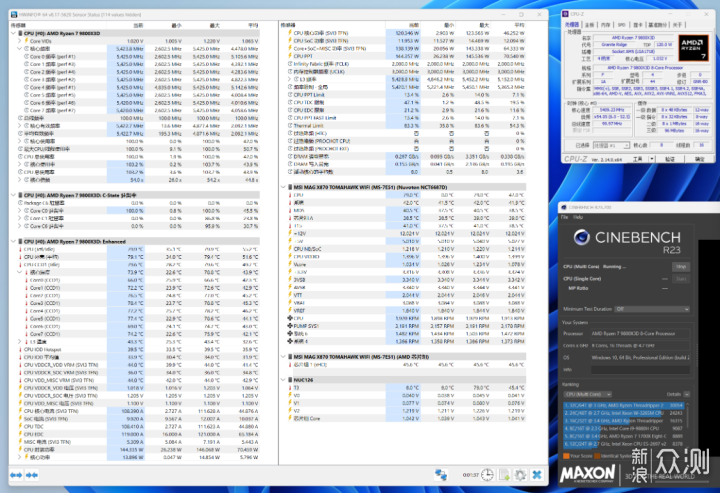Click HWiNFO log-to-file sheet icon
720x493 pixels.
(x=504, y=475)
